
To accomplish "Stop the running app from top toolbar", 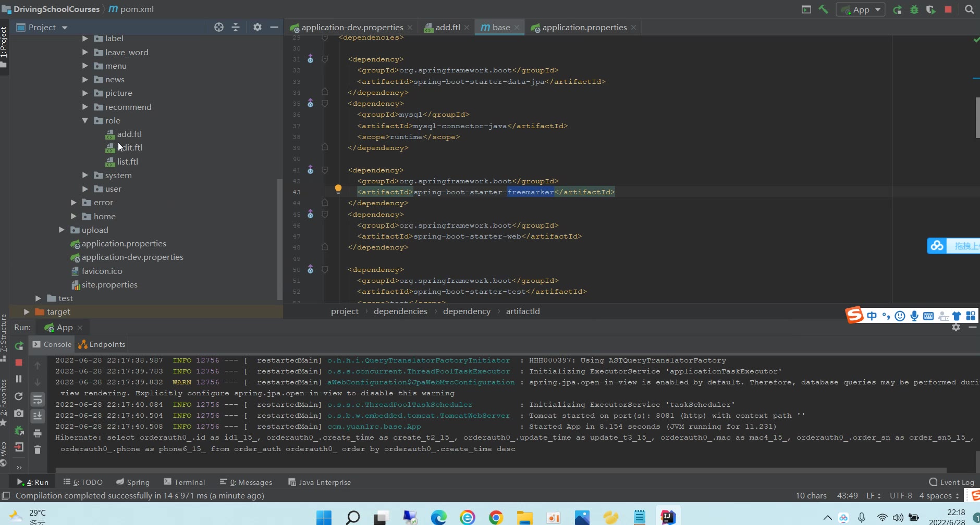I will pos(948,9).
